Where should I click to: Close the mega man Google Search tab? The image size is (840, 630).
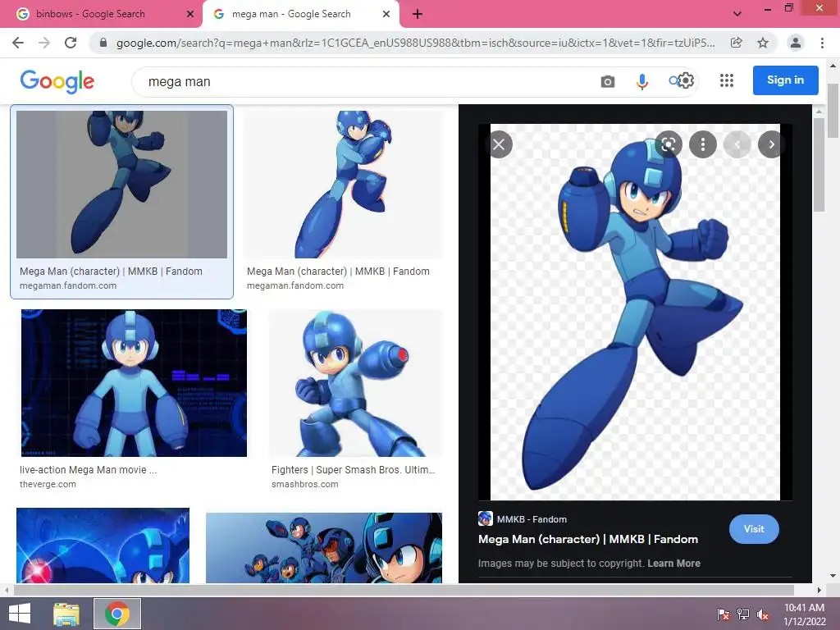386,14
